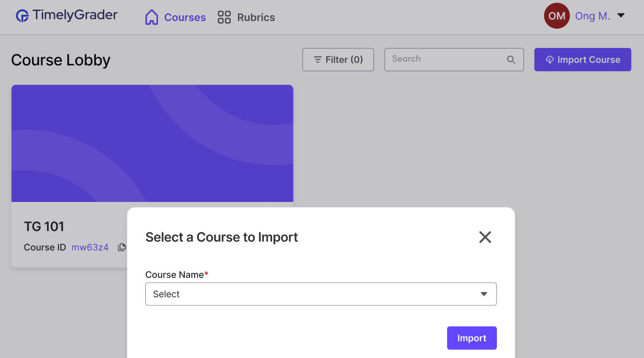This screenshot has width=644, height=358.
Task: Click the TimelyGrader logo icon
Action: click(x=22, y=16)
